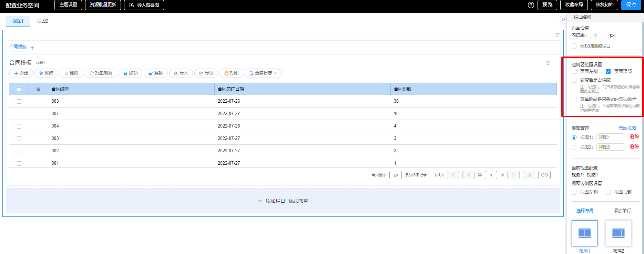Open the help question mark icon in top bar

click(x=531, y=5)
